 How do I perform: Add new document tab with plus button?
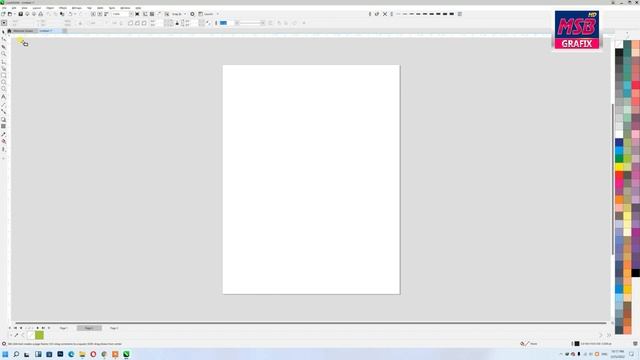coord(64,31)
